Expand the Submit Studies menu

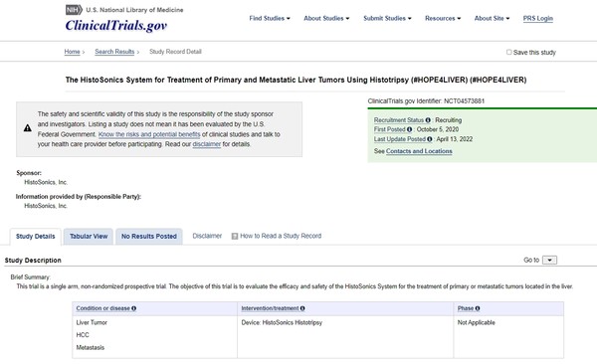[x=387, y=18]
